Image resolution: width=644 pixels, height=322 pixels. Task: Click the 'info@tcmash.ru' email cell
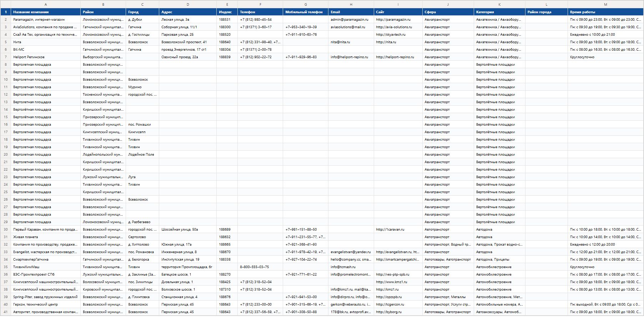click(x=351, y=267)
